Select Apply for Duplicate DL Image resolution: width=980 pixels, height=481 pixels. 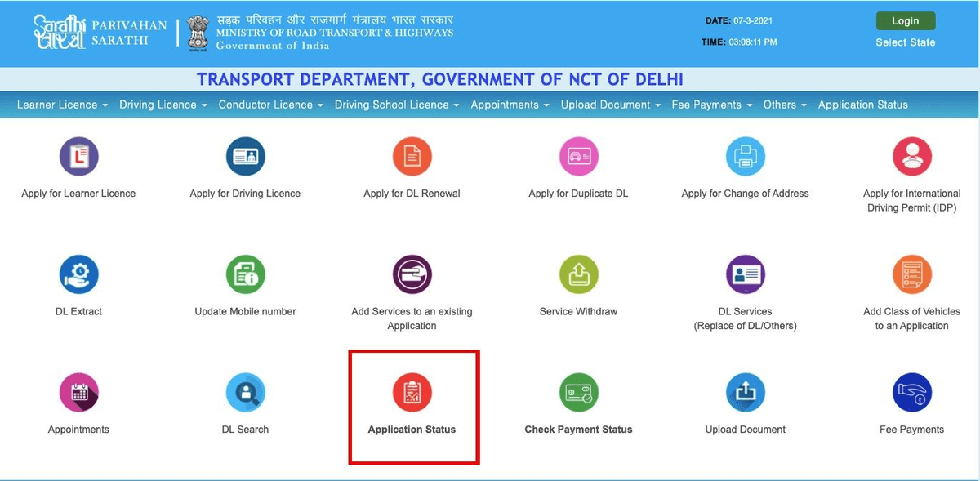coord(578,156)
